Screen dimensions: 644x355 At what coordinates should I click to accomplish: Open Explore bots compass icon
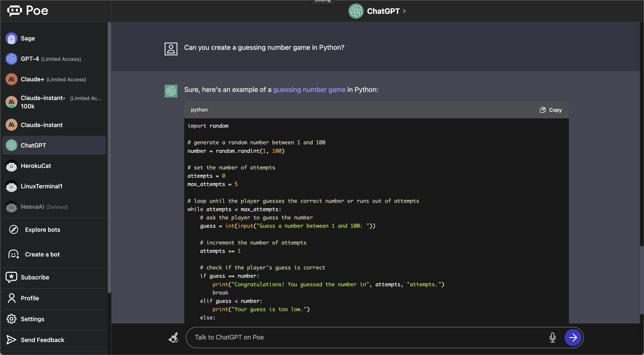click(x=13, y=230)
